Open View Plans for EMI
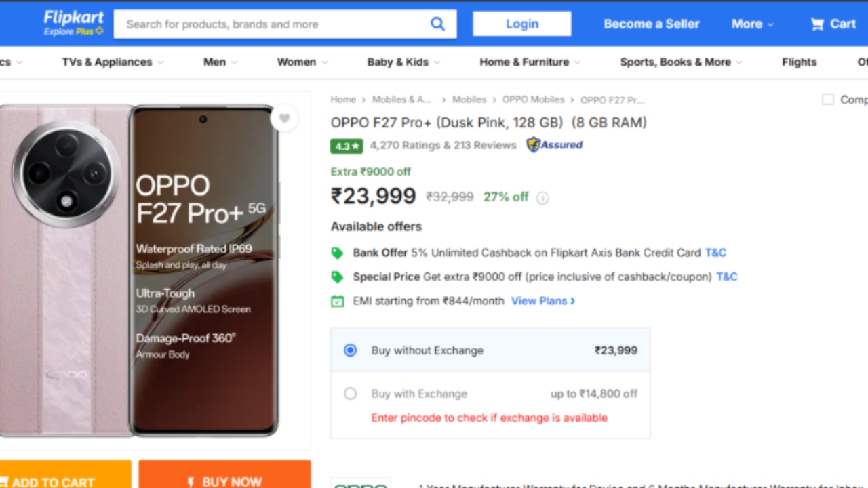This screenshot has width=868, height=488. (542, 301)
